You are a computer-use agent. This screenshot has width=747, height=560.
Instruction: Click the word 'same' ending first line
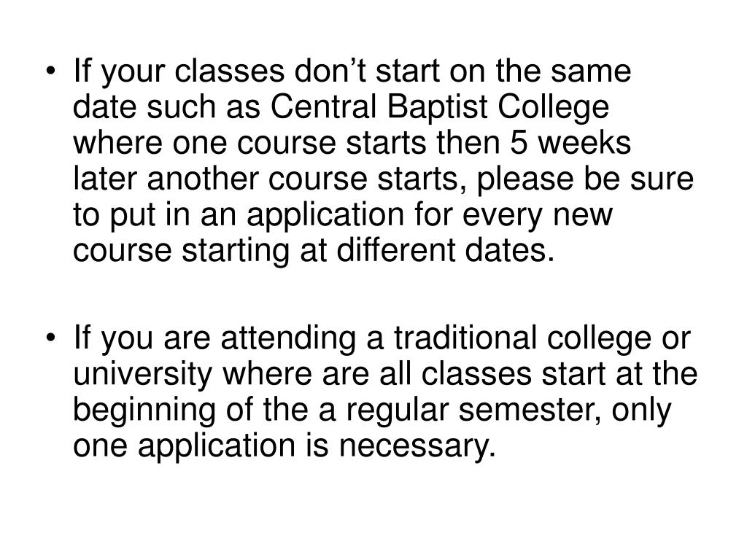click(x=591, y=71)
